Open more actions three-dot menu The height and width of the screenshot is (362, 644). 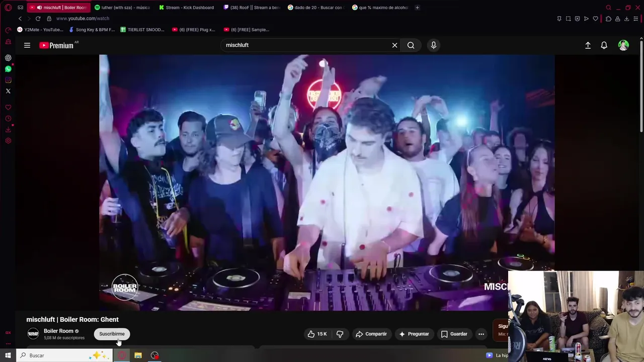[481, 334]
